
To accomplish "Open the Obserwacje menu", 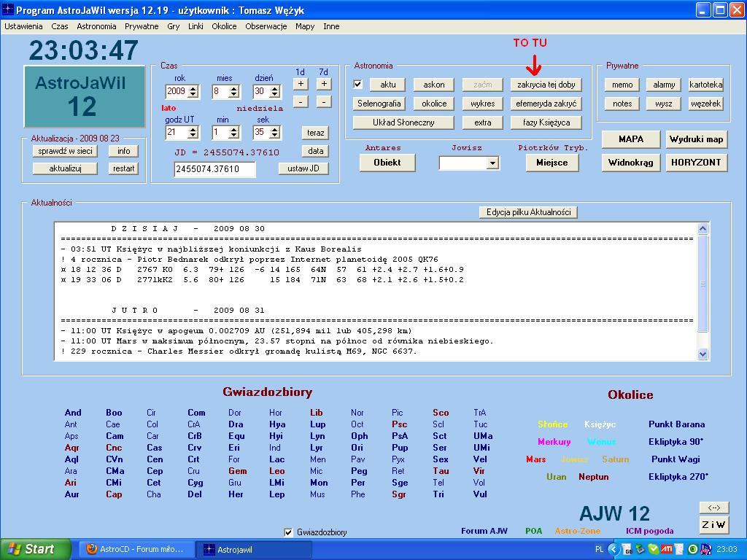I will [x=266, y=27].
